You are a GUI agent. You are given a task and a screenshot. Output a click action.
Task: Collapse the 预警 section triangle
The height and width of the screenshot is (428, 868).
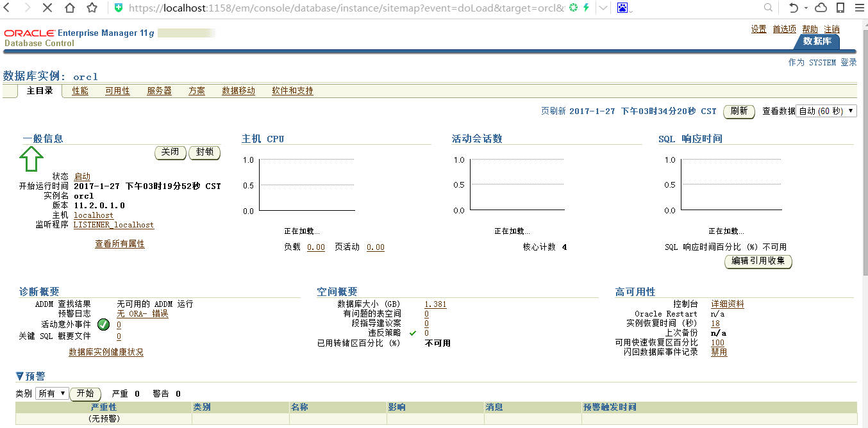[20, 376]
